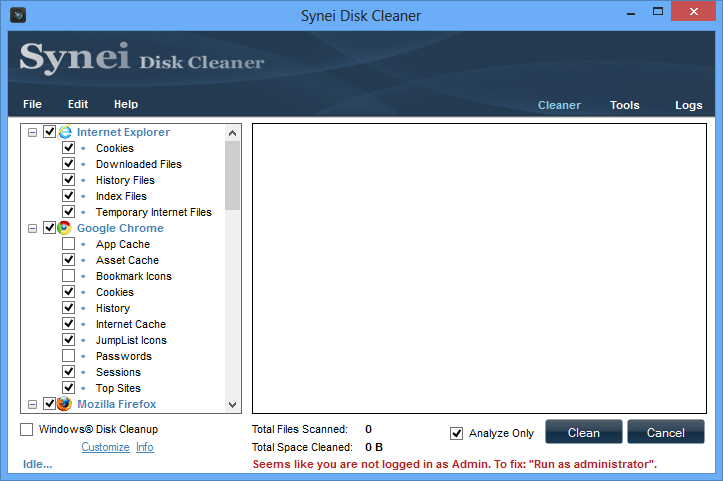Click the empty results output pane
The width and height of the screenshot is (723, 481).
pyautogui.click(x=479, y=268)
